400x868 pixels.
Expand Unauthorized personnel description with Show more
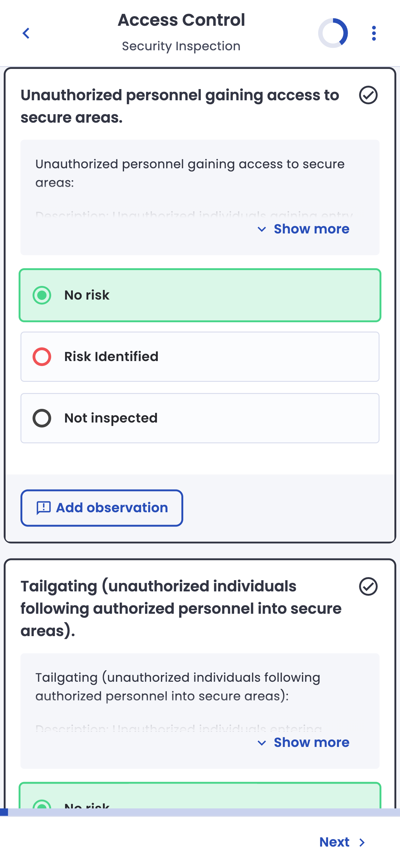(x=311, y=229)
